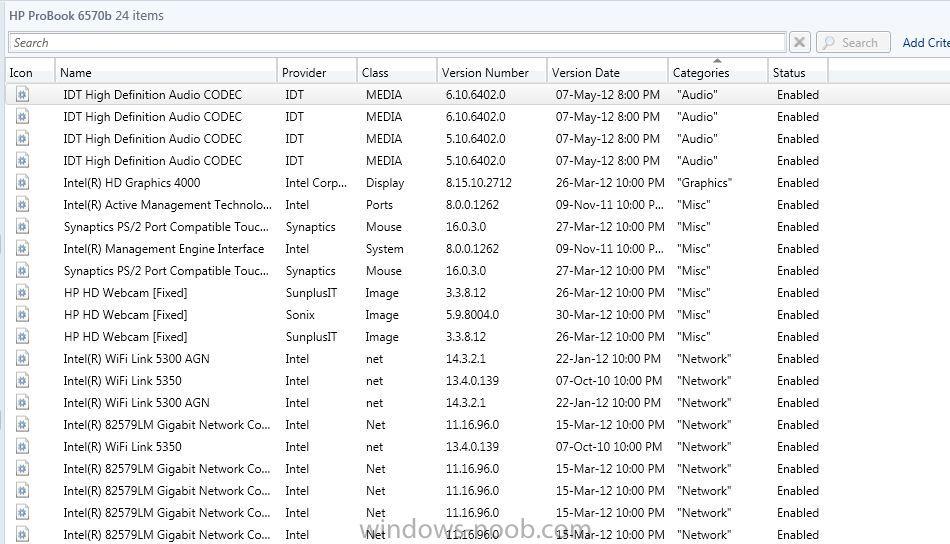
Task: Click the Enabled status for Intel(R) HD Graphics 4000
Action: (x=798, y=182)
